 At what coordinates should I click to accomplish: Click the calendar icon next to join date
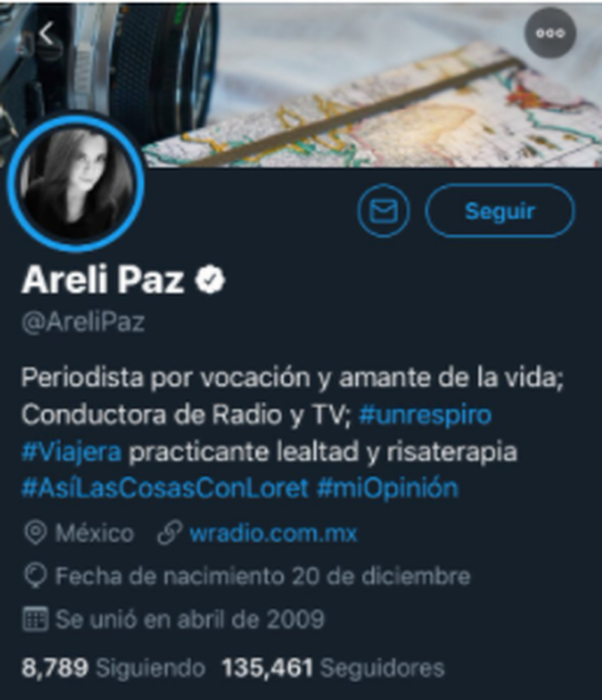click(x=35, y=619)
